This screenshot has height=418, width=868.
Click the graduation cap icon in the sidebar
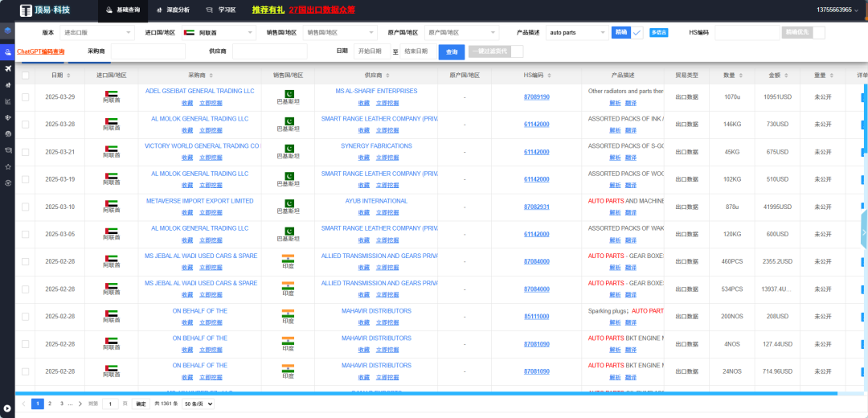coord(7,150)
